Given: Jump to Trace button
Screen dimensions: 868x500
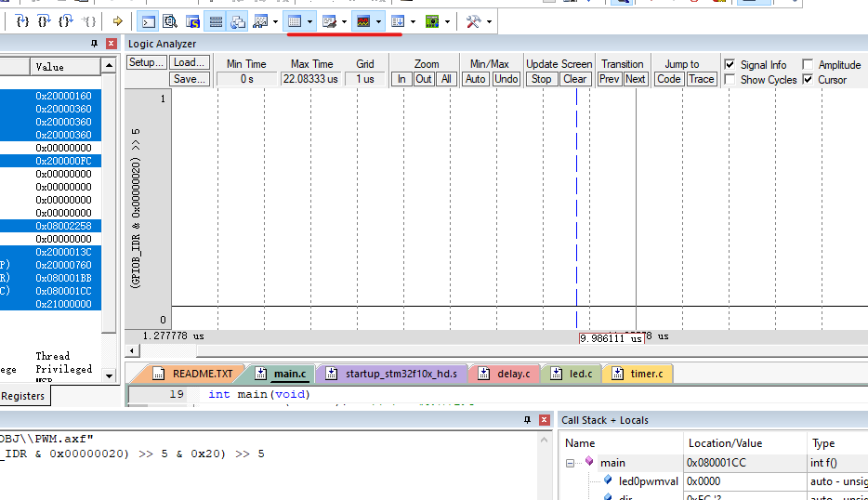Looking at the screenshot, I should point(702,79).
